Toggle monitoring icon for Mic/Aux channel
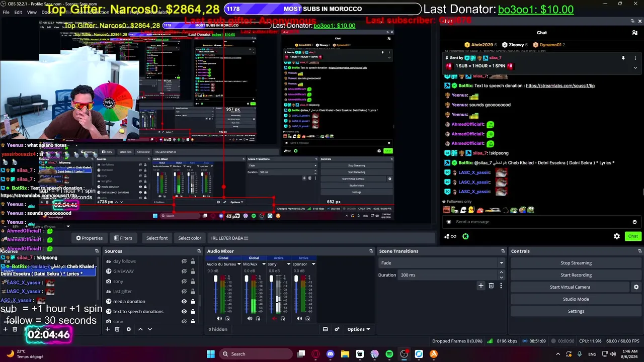Screen dimensions: 644x362 (x=258, y=318)
